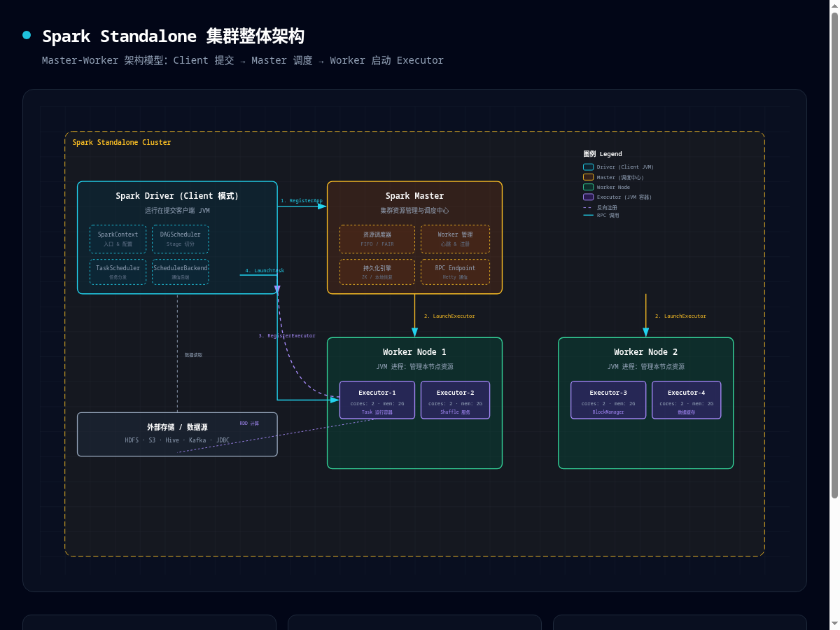Click the RPC 调用 solid line legend marker
The height and width of the screenshot is (630, 840).
pyautogui.click(x=588, y=215)
